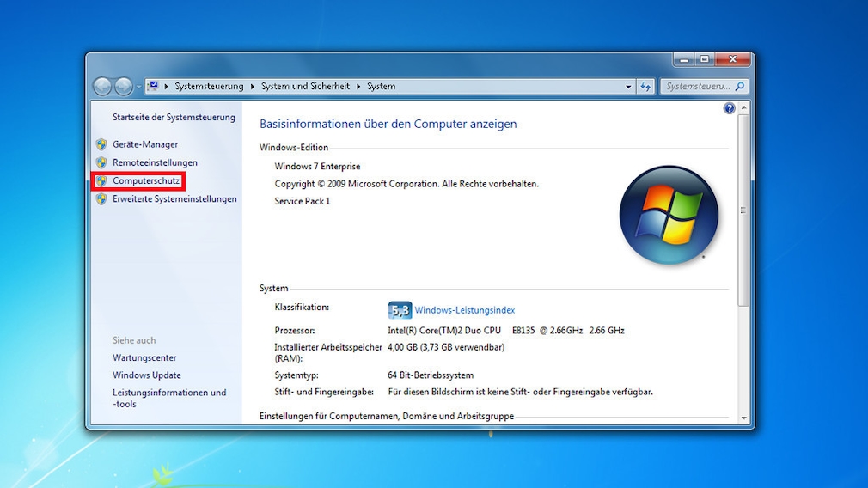Refresh the System page
Screen dimensions: 868x488
645,86
